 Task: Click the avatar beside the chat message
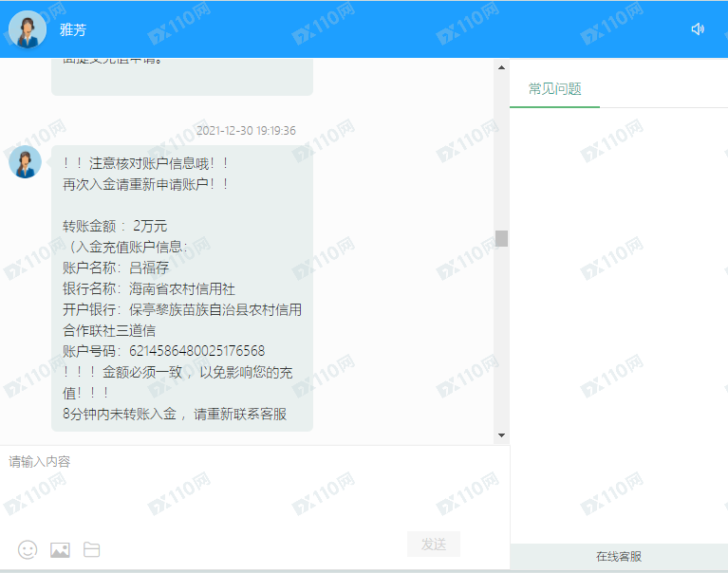[25, 162]
